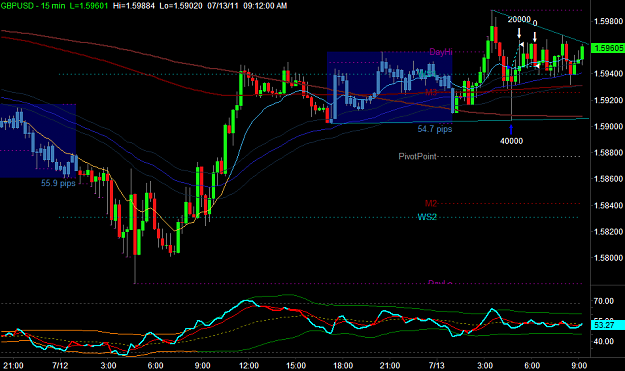Click the blue buy arrow above 40000
625x371 pixels.
(x=511, y=129)
